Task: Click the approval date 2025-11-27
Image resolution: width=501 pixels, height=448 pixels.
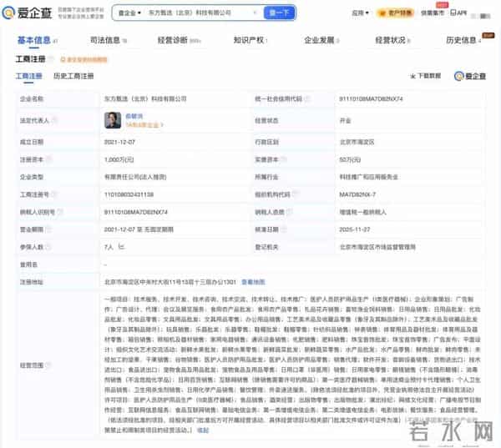Action: [355, 229]
